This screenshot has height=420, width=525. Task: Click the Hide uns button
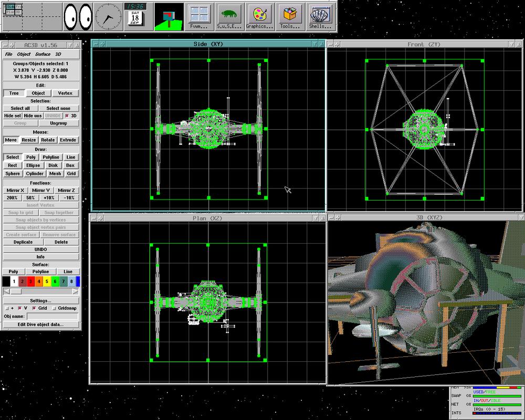pos(33,115)
